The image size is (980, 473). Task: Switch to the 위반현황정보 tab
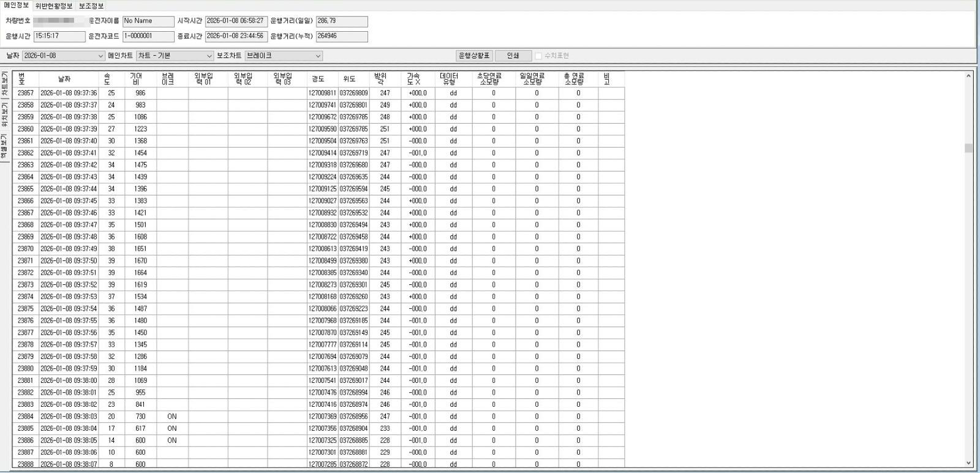coord(54,6)
